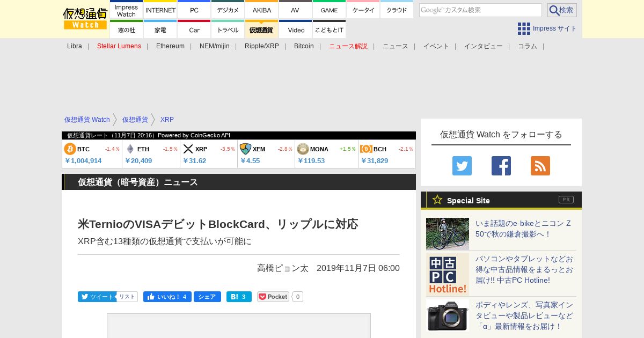Click the XEM coin icon
Viewport: 644px width, 338px height.
(x=245, y=149)
